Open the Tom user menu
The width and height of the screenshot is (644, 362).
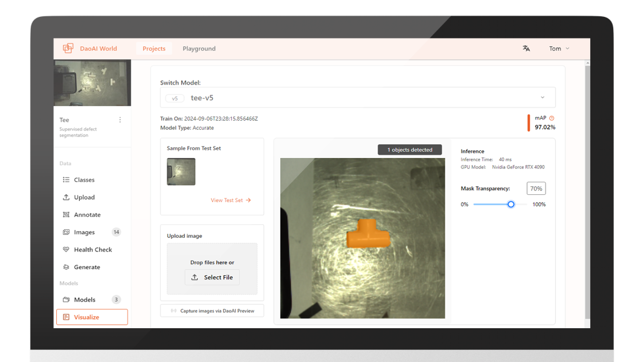click(x=559, y=48)
